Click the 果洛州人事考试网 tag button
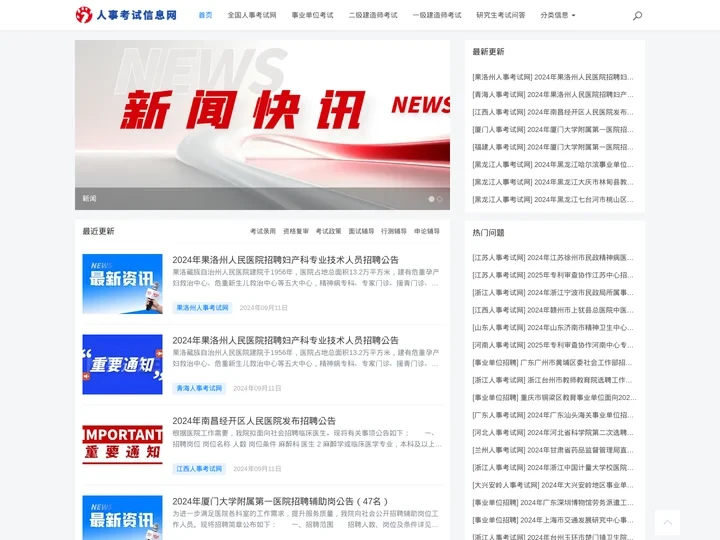 tap(203, 308)
